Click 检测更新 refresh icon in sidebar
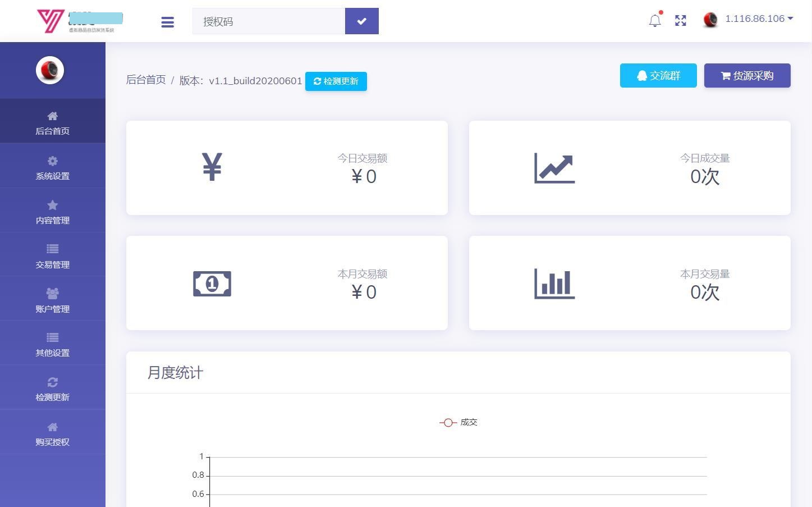The height and width of the screenshot is (507, 812). coord(53,382)
